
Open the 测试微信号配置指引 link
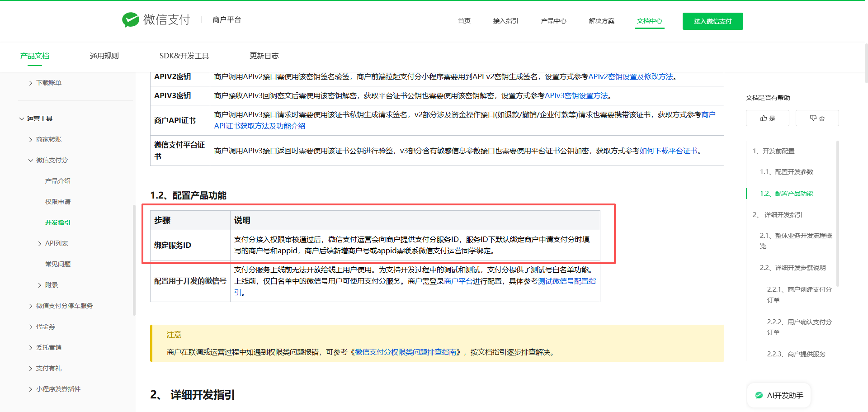(x=567, y=281)
